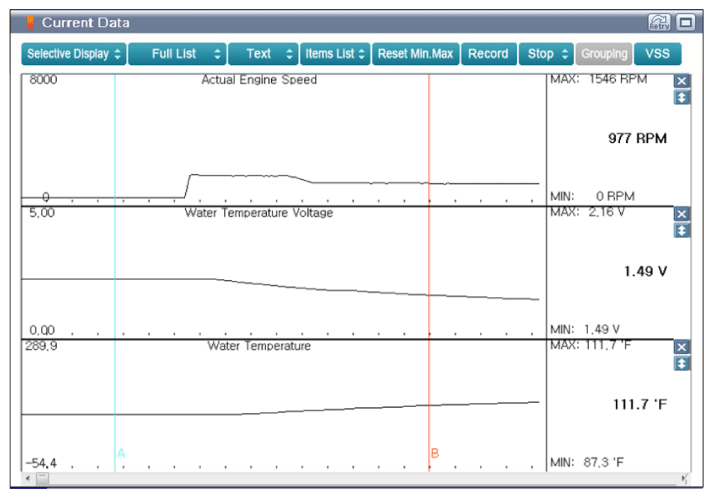The width and height of the screenshot is (713, 498).
Task: Click the scrollbar right arrow
Action: [684, 478]
